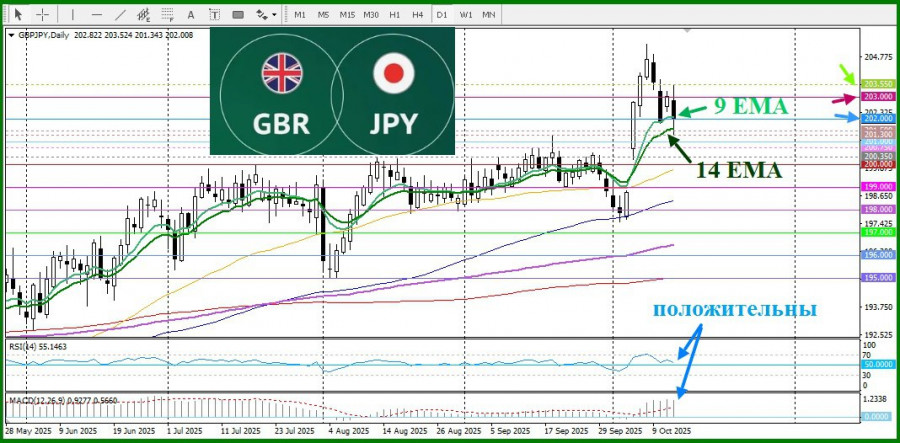
Task: Select the Equidistant Channel tool
Action: [144, 14]
